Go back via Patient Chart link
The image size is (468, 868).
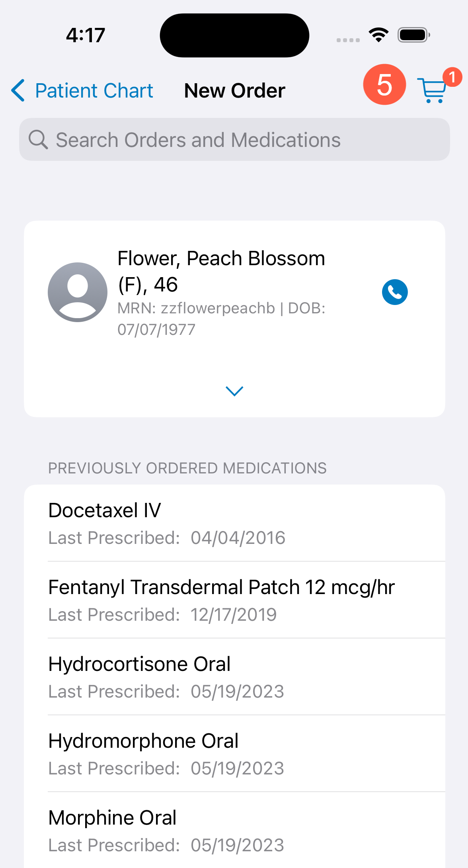click(x=94, y=91)
